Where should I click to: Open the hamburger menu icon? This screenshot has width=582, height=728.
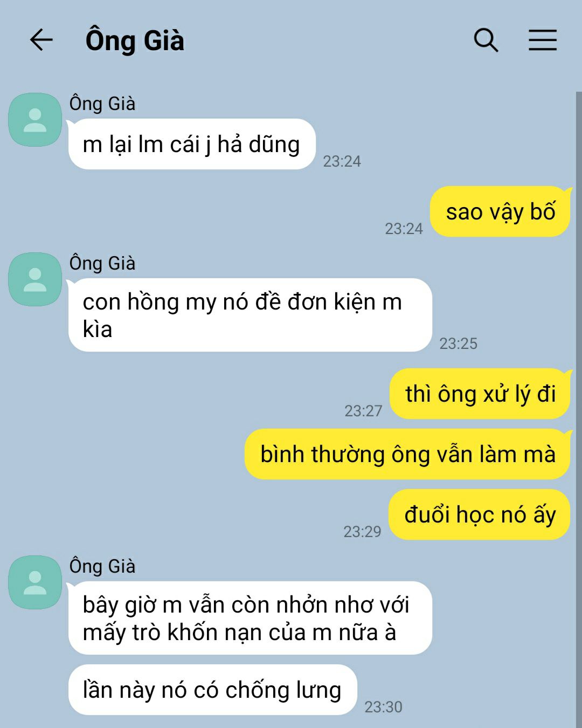coord(542,40)
